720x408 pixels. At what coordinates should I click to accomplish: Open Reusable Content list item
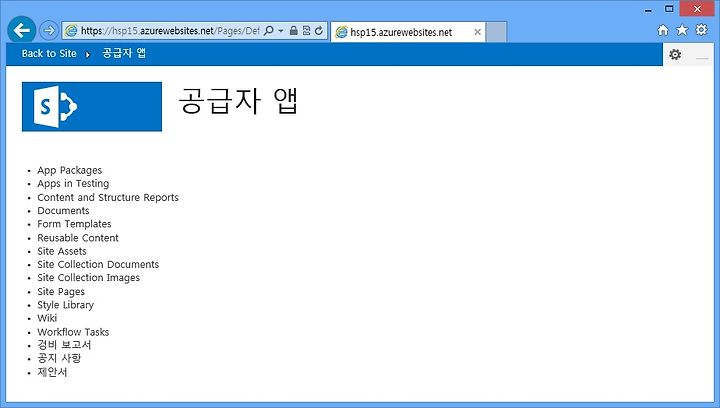click(x=78, y=238)
